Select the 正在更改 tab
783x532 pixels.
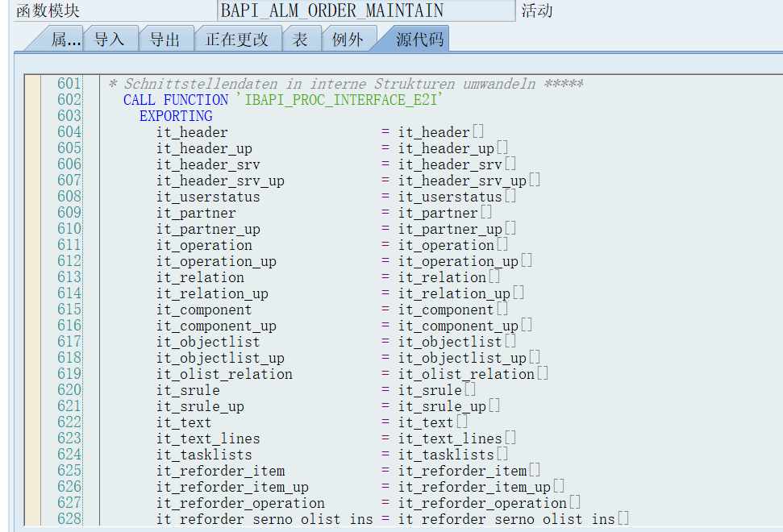[237, 39]
